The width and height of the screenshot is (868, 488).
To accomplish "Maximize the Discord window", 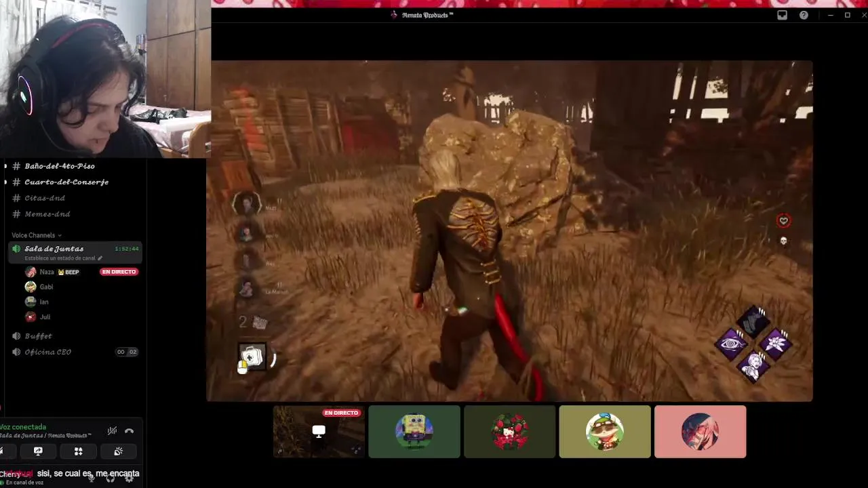I will pos(847,15).
